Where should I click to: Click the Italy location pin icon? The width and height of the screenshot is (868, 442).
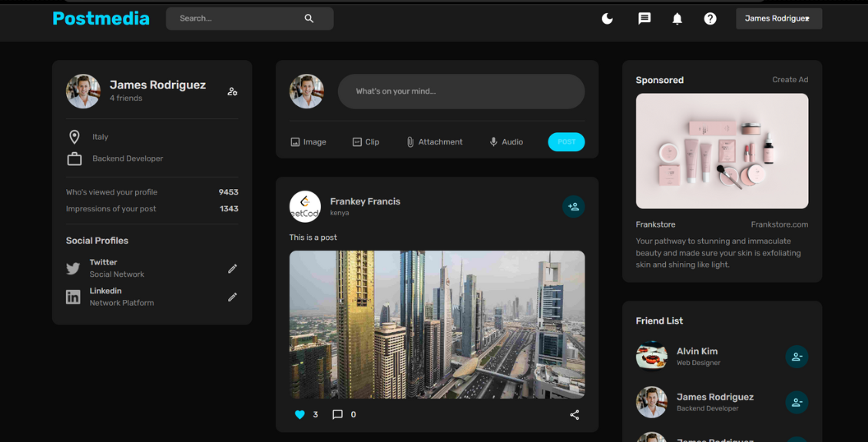pos(75,137)
